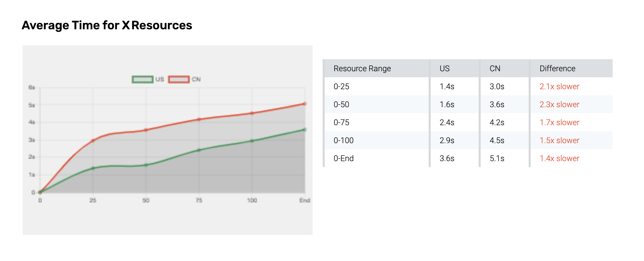Click the 1.4x slower difference value

tap(559, 158)
